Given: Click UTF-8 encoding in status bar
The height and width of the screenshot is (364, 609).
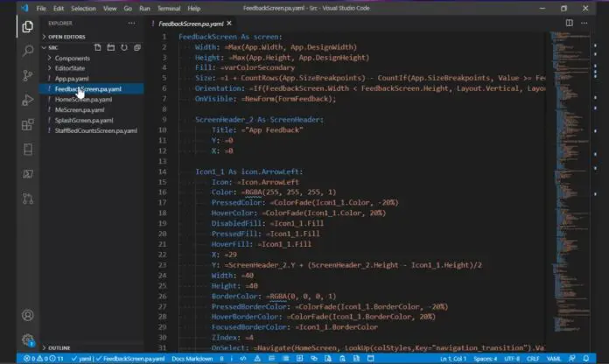Looking at the screenshot, I should 512,359.
